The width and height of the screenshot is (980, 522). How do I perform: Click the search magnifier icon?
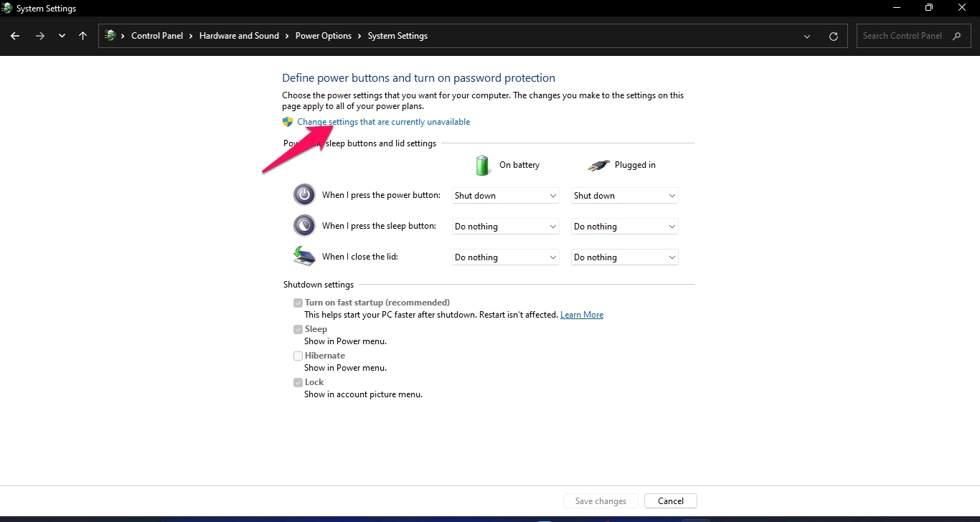[957, 36]
